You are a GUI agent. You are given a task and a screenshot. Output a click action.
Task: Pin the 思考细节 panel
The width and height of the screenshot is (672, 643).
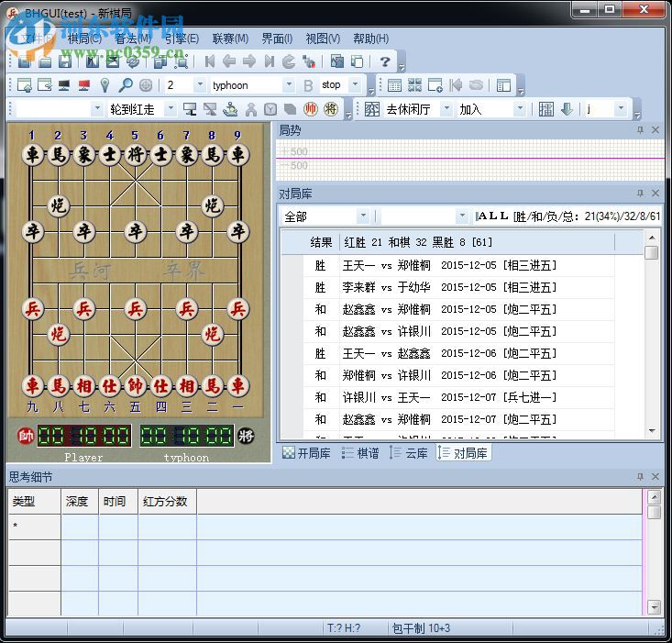[640, 476]
